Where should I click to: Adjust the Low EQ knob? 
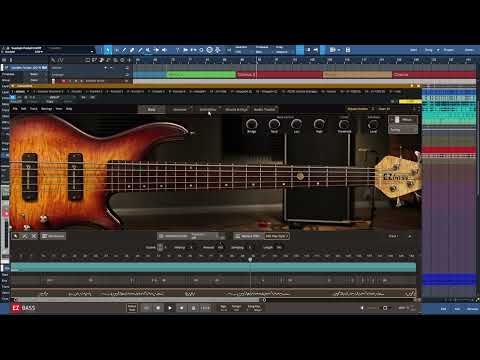point(296,124)
